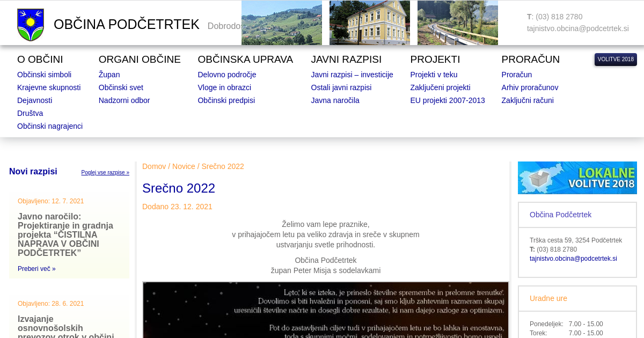Open the green hillside header photo
Viewport: 644px width, 338px height.
tap(281, 23)
